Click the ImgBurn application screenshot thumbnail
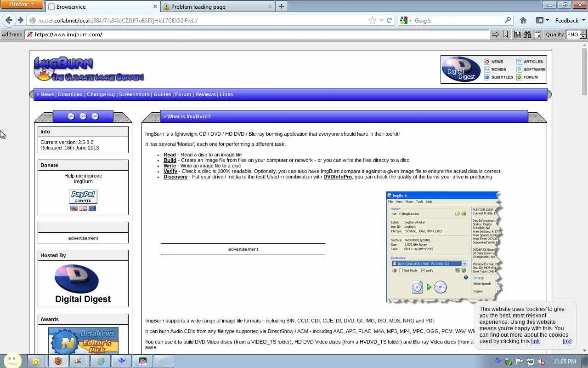Image resolution: width=588 pixels, height=368 pixels. pos(445,247)
